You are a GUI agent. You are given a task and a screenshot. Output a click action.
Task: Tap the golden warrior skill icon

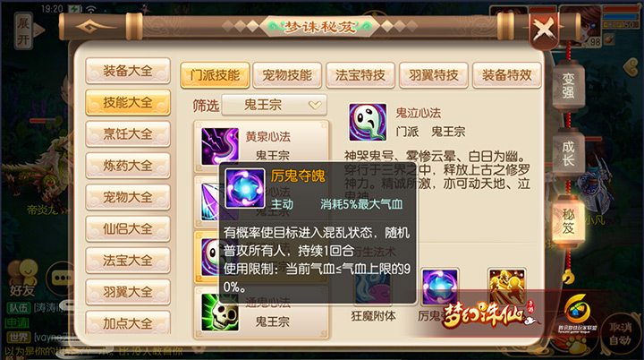click(506, 287)
